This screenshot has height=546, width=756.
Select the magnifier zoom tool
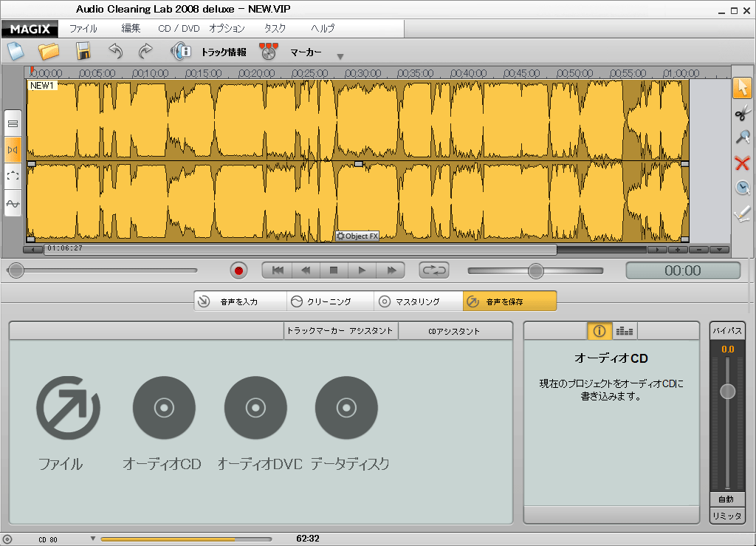pyautogui.click(x=742, y=137)
